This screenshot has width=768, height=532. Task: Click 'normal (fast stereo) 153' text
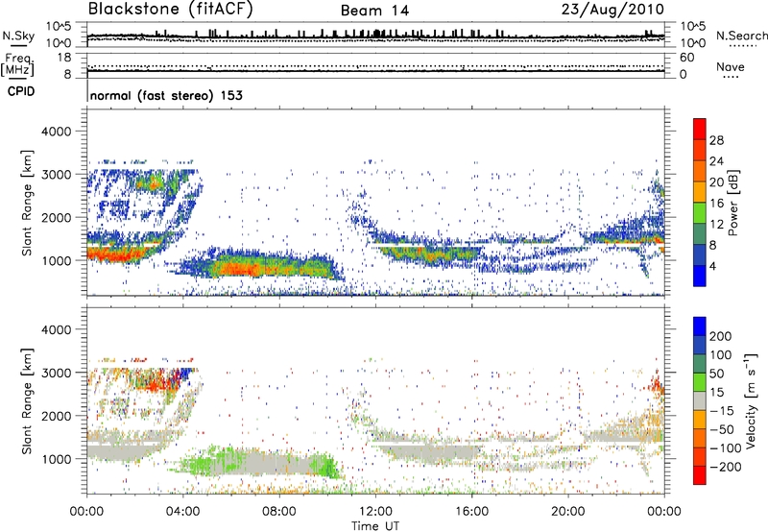coord(166,95)
